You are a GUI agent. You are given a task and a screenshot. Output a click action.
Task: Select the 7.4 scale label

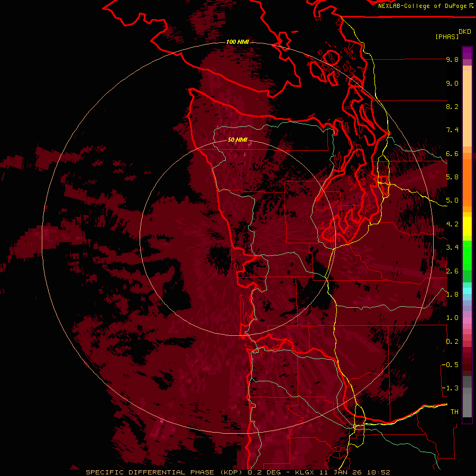pyautogui.click(x=452, y=130)
